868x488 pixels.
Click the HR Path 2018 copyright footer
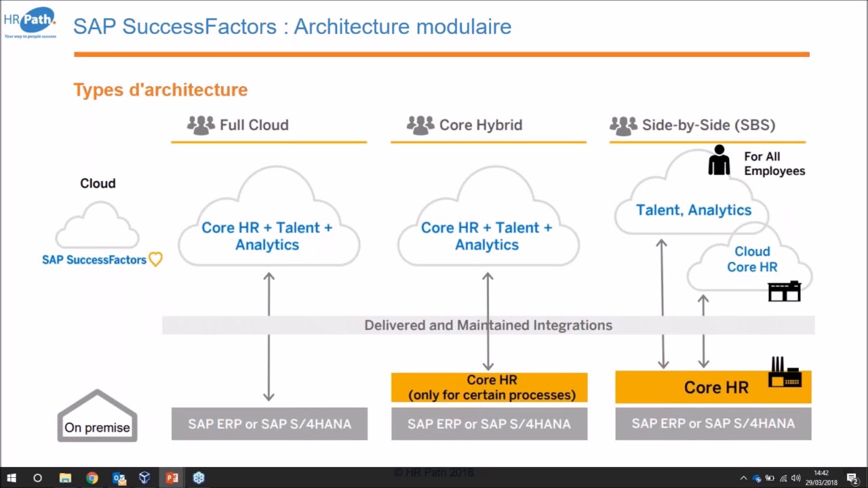point(434,472)
